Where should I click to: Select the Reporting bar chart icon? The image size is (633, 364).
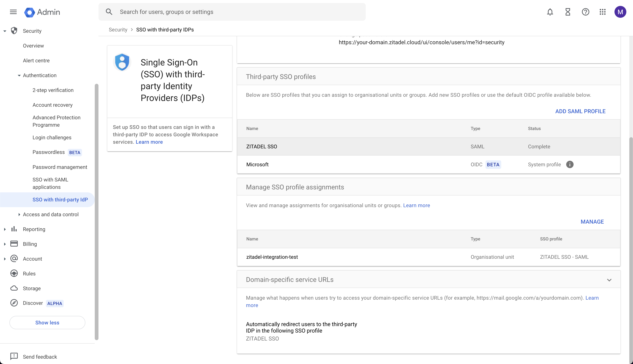[x=14, y=229]
